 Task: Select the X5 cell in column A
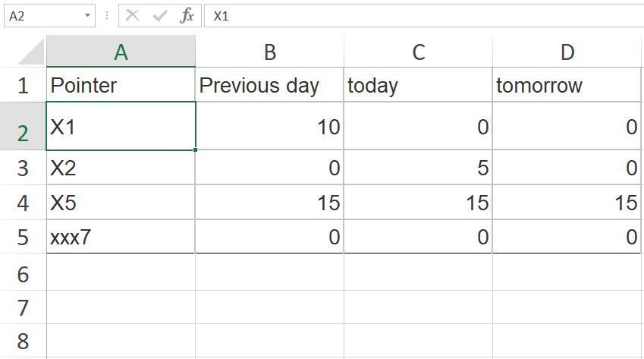[121, 203]
